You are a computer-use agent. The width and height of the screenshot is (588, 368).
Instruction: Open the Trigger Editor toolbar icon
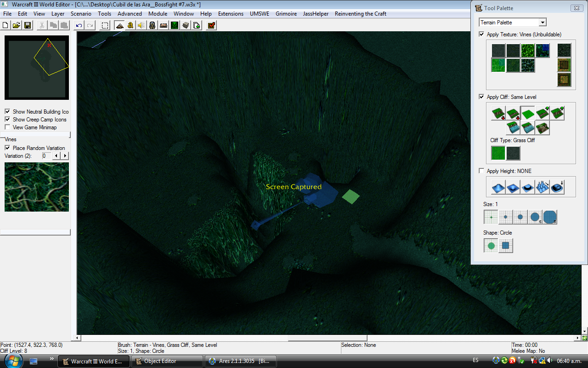pos(130,25)
